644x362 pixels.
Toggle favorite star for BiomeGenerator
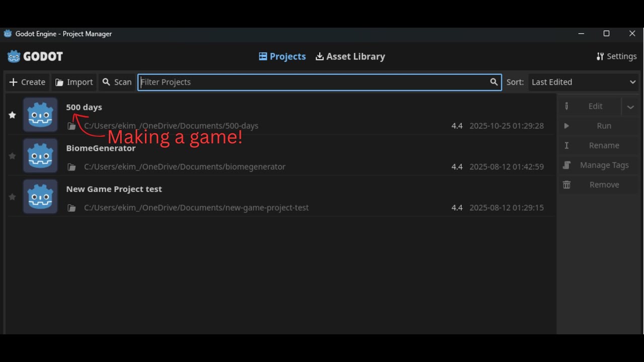click(x=13, y=156)
